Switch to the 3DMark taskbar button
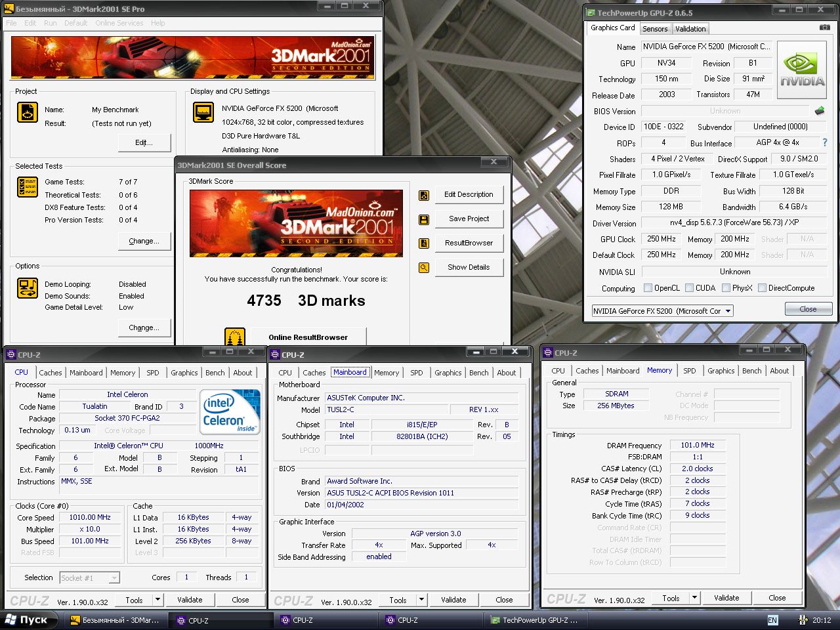The image size is (840, 630). (117, 619)
